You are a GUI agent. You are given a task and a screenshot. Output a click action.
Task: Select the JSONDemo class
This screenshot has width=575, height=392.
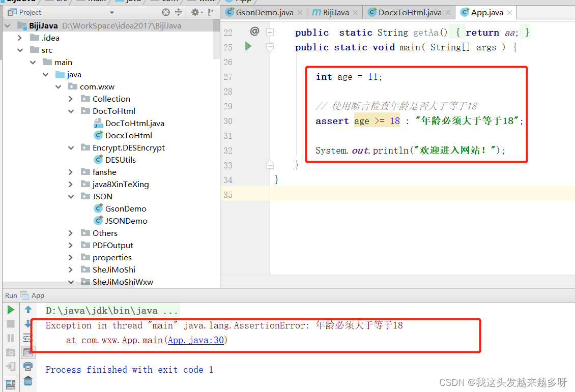point(126,221)
